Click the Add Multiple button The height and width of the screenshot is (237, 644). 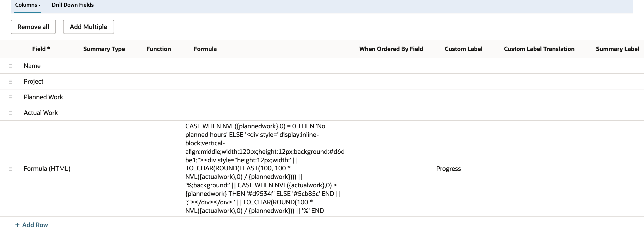point(89,27)
